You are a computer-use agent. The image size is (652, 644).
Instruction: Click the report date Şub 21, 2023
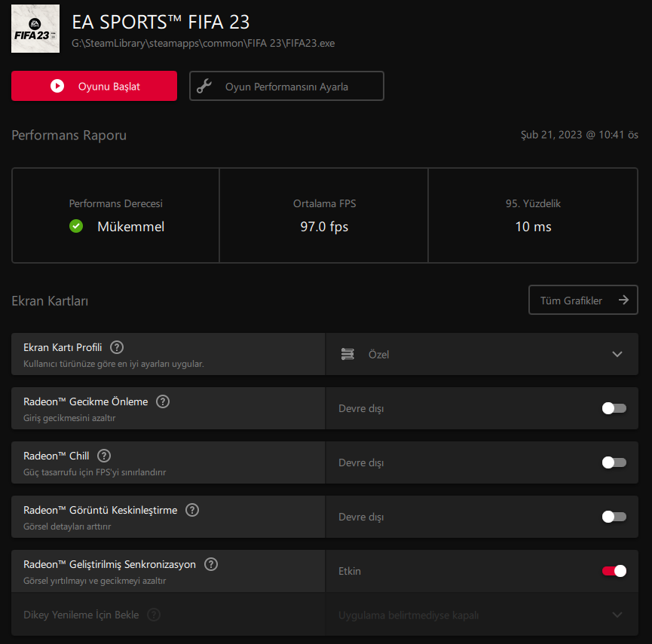click(579, 135)
